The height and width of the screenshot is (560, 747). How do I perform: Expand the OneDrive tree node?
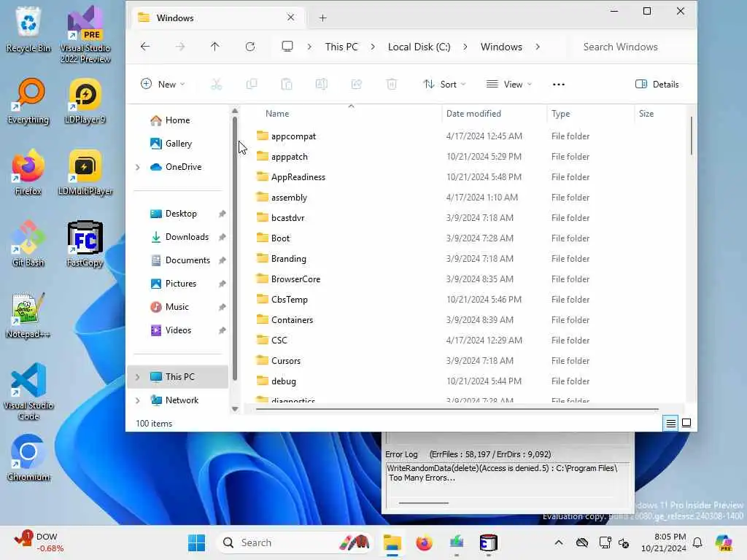click(x=138, y=167)
